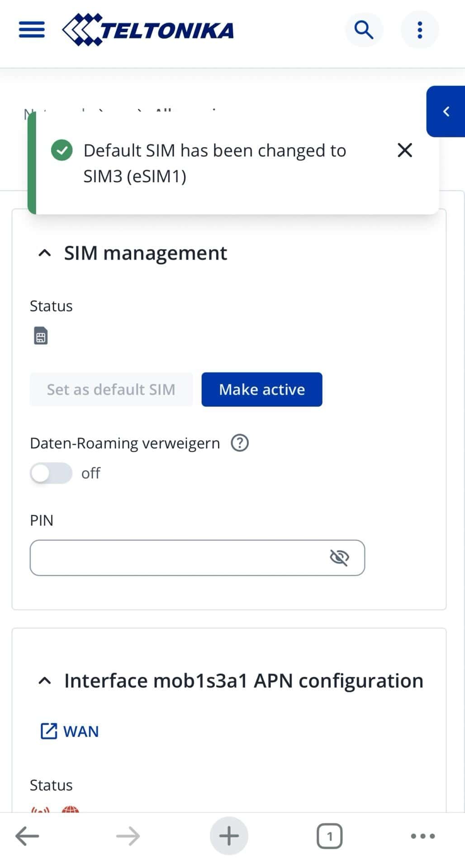The height and width of the screenshot is (868, 465).
Task: Dismiss the Default SIM changed notification
Action: coord(404,150)
